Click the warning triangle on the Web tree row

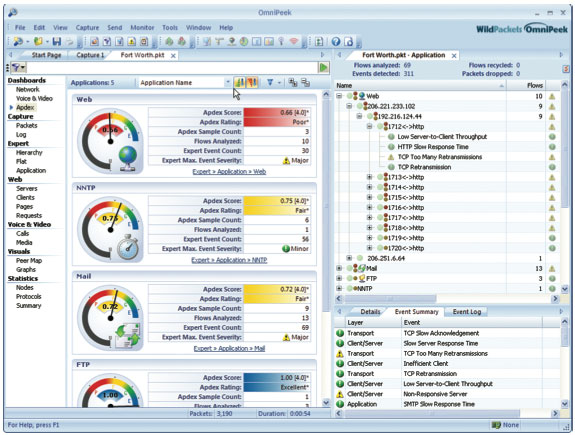coord(552,96)
